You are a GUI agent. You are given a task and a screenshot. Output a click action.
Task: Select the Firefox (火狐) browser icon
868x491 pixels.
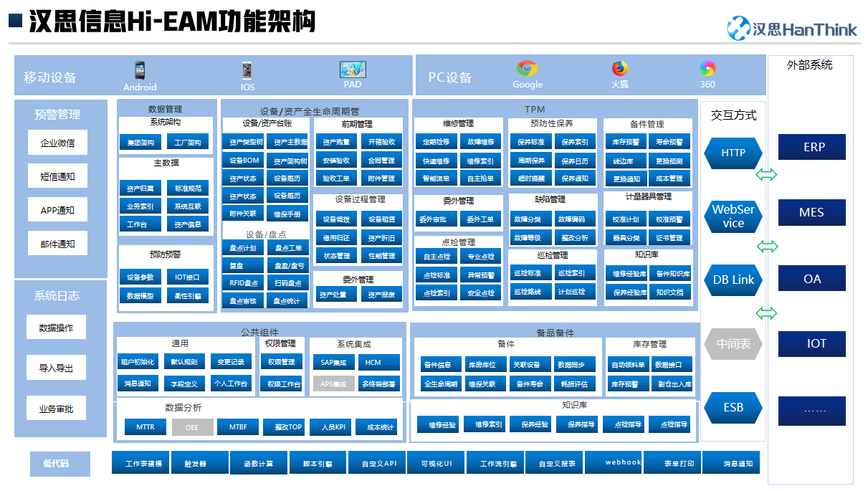pos(619,69)
